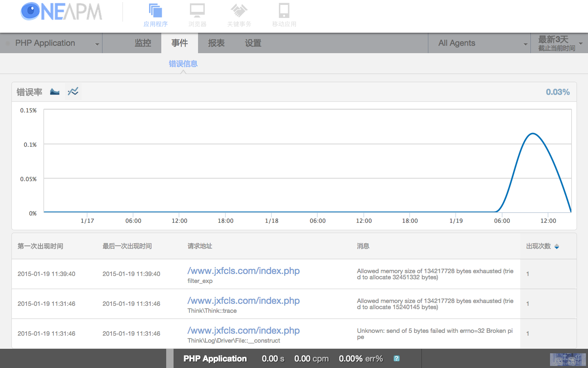Screen dimensions: 588x368
Task: Expand the PHP Application dropdown
Action: tap(51, 43)
